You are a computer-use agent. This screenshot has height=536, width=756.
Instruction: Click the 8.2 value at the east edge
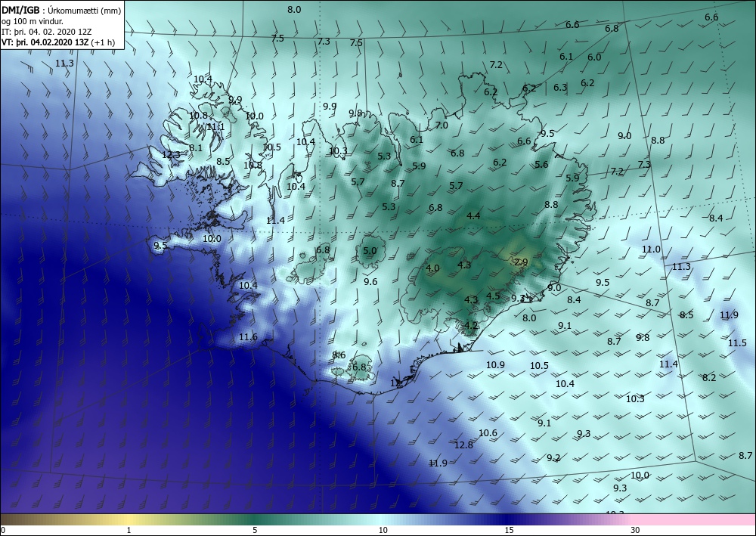click(709, 377)
